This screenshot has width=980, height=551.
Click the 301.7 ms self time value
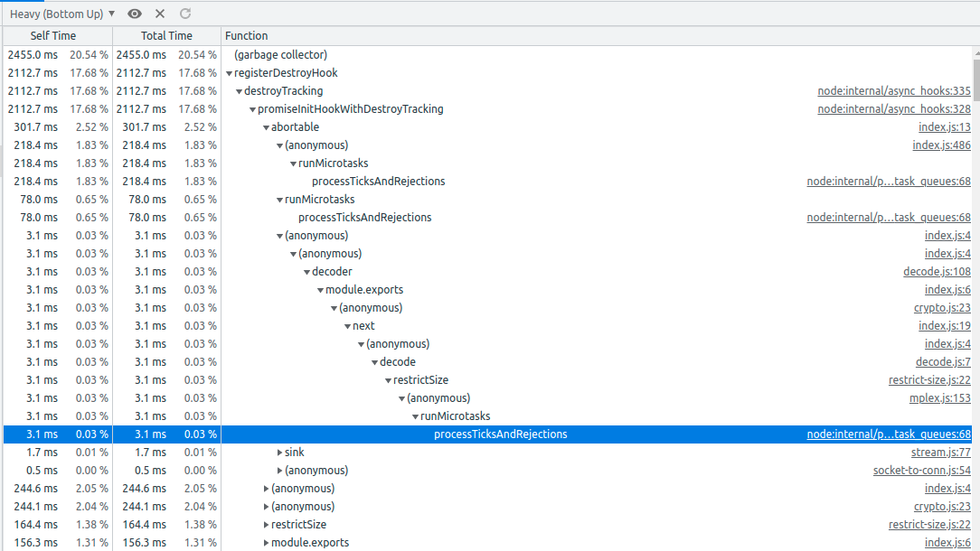pyautogui.click(x=35, y=127)
